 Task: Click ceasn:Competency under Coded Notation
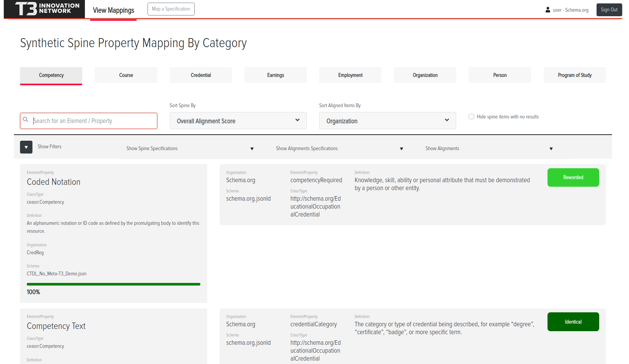pyautogui.click(x=45, y=202)
